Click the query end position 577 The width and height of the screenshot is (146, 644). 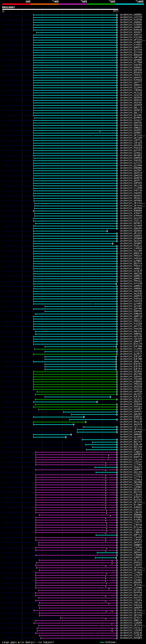pos(115,11)
